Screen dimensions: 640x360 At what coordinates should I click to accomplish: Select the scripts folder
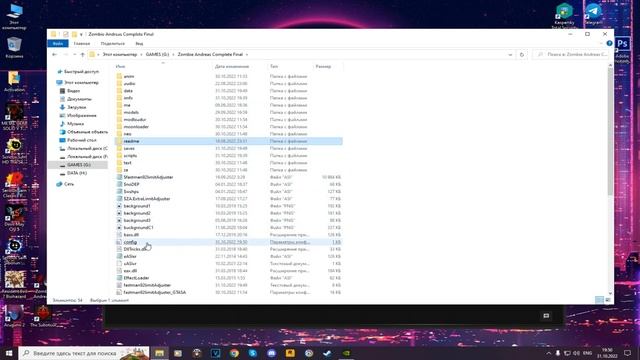coord(130,156)
